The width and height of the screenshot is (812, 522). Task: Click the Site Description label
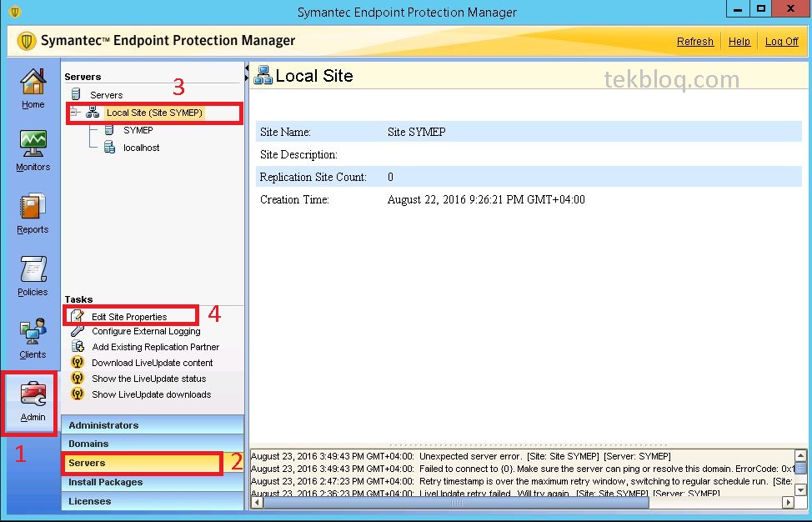tap(298, 155)
